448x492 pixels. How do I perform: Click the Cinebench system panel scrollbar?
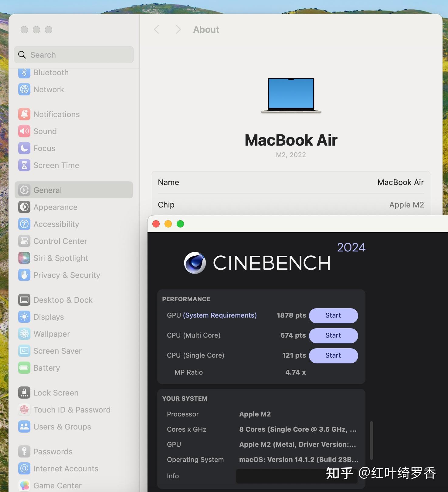[371, 440]
